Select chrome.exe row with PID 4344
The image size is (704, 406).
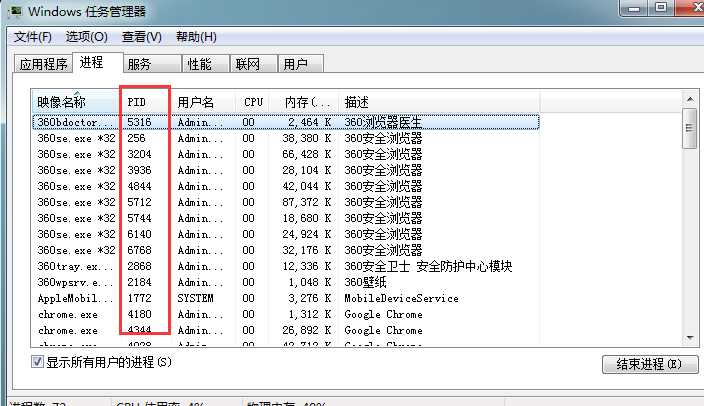[x=286, y=331]
